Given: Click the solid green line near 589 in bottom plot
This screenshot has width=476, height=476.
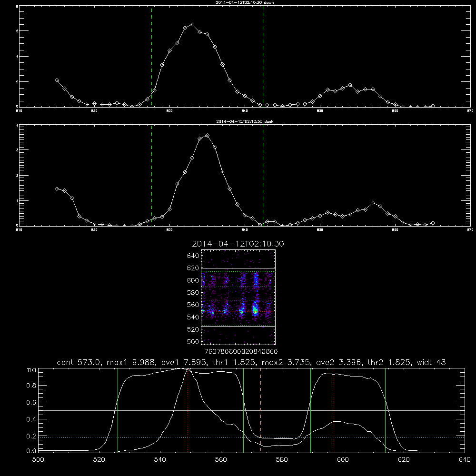Looking at the screenshot, I should (x=310, y=410).
